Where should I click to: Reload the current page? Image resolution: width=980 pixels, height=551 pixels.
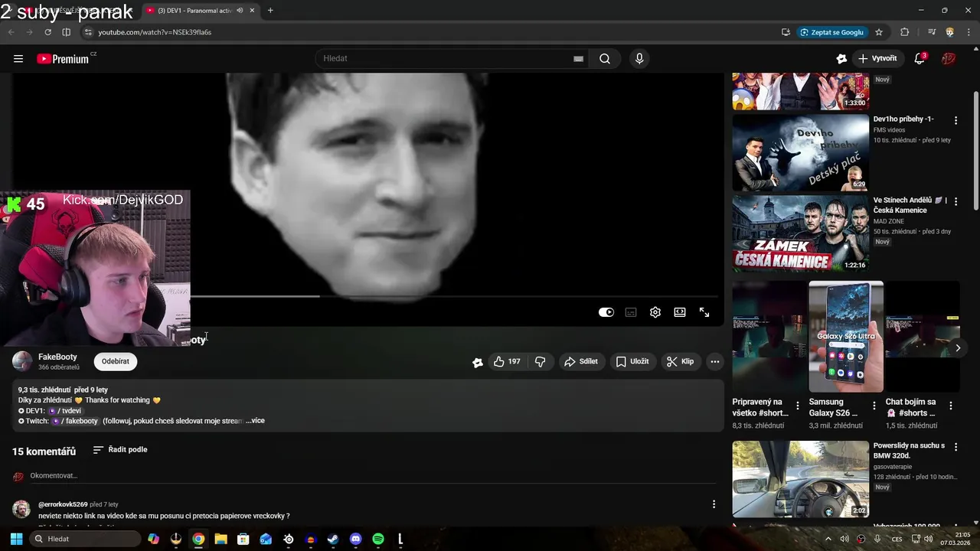pos(47,32)
